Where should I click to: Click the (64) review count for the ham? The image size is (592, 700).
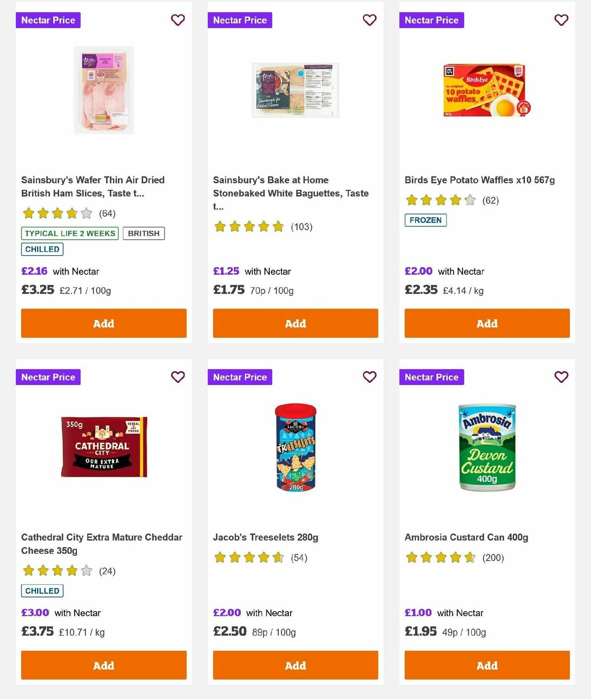tap(107, 213)
